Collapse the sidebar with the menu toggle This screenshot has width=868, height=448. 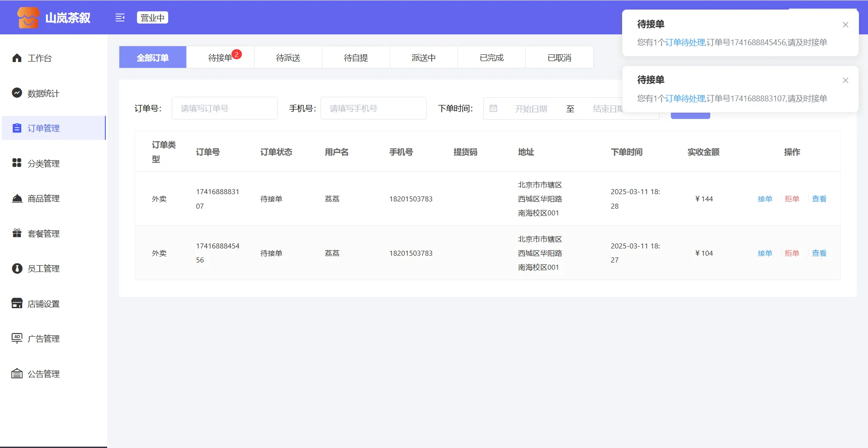[120, 18]
